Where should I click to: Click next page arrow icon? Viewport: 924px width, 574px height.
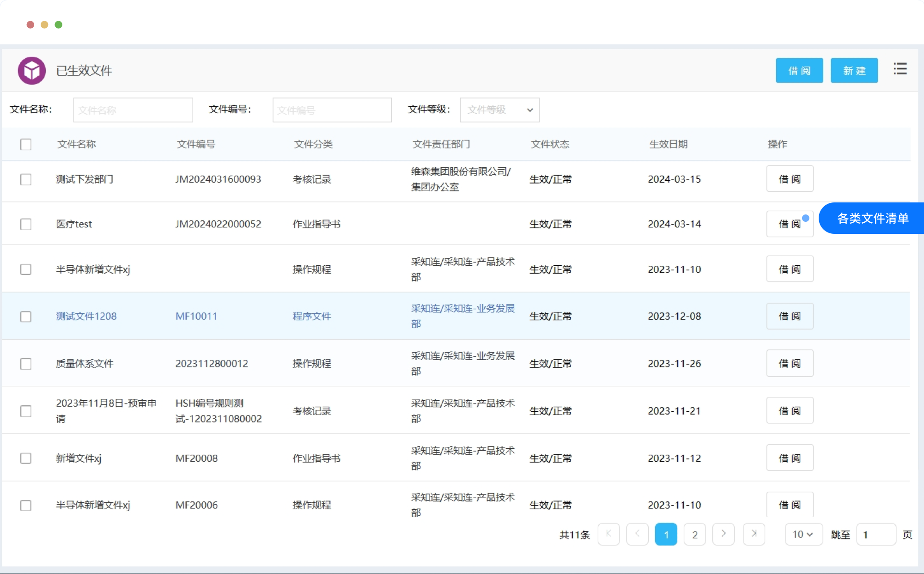tap(723, 534)
